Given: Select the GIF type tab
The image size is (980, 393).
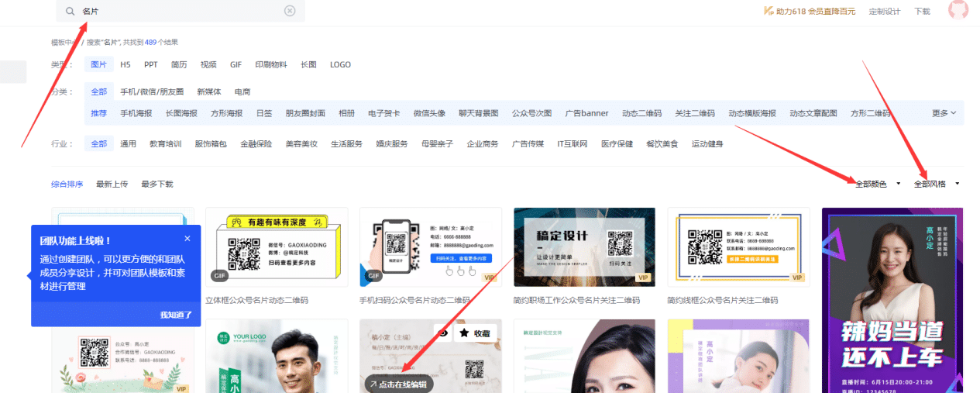Looking at the screenshot, I should point(236,65).
